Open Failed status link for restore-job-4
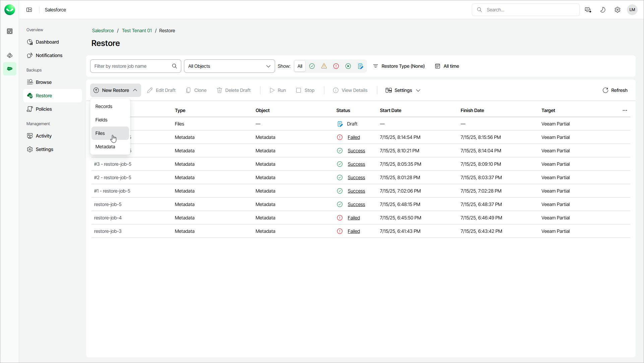The width and height of the screenshot is (644, 363). point(353,218)
